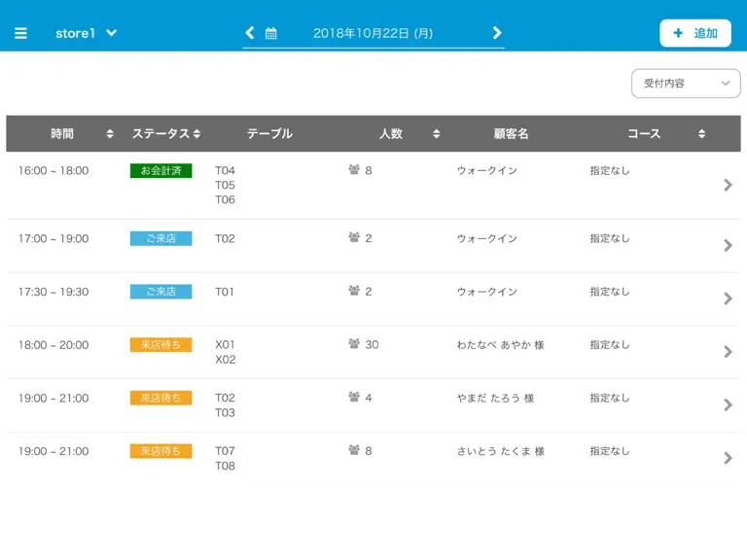Viewport: 747px width, 560px height.
Task: Click ご来店 badge for 17:00 reservation
Action: (x=161, y=238)
